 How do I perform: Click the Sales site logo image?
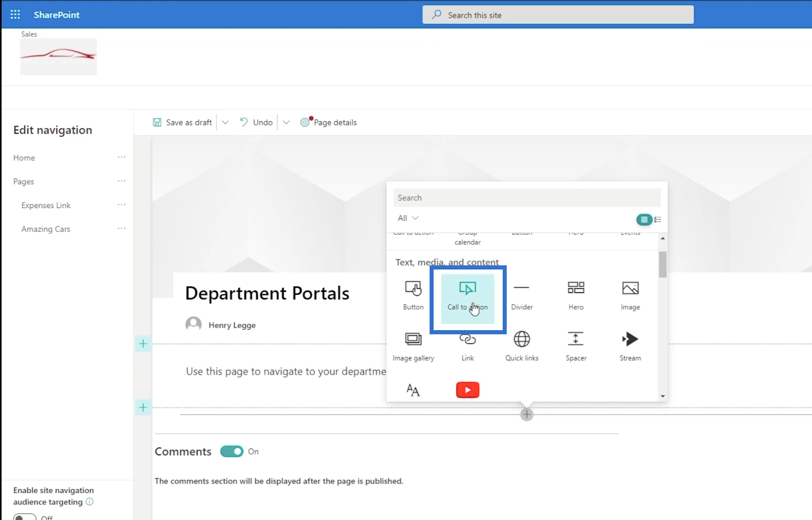point(58,57)
